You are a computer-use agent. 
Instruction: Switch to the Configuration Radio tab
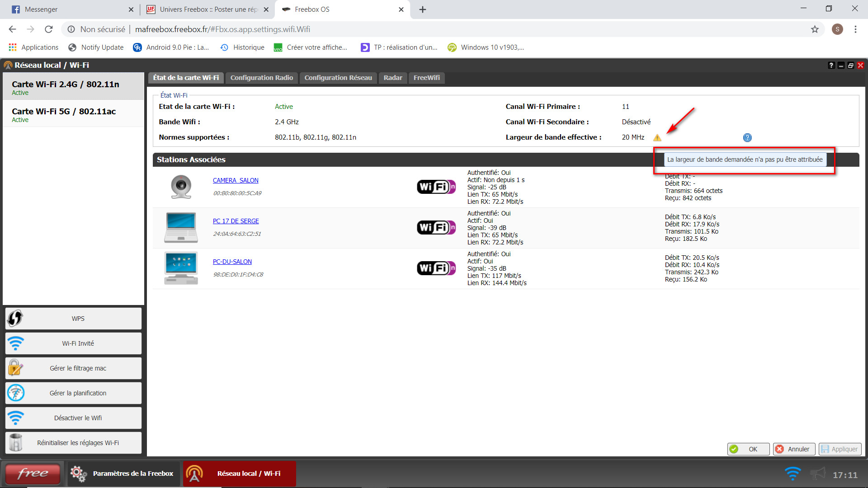tap(261, 78)
